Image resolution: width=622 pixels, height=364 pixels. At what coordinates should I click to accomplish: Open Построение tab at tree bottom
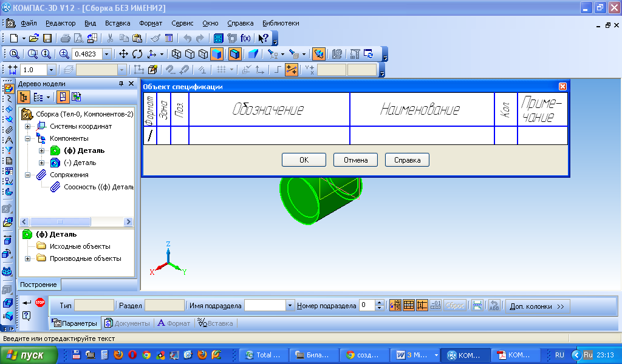click(38, 285)
